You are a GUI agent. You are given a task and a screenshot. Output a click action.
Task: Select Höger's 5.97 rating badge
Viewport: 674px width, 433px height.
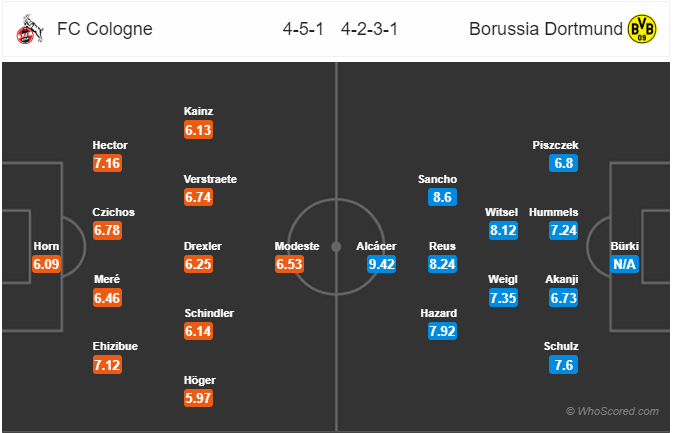point(198,398)
